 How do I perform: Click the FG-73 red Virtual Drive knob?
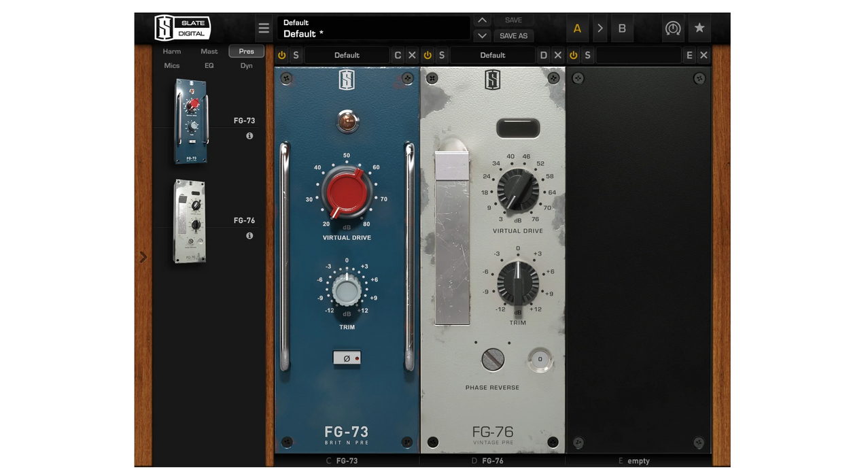(x=347, y=193)
